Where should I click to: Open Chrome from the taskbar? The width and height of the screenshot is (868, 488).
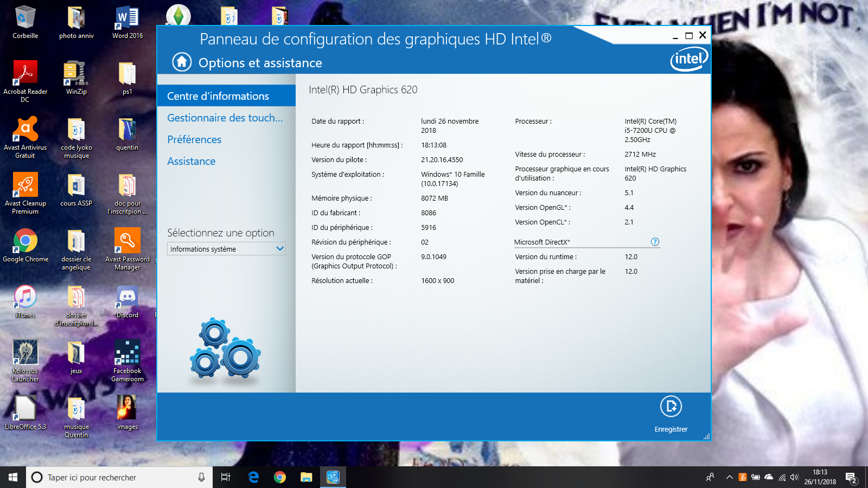pos(280,477)
